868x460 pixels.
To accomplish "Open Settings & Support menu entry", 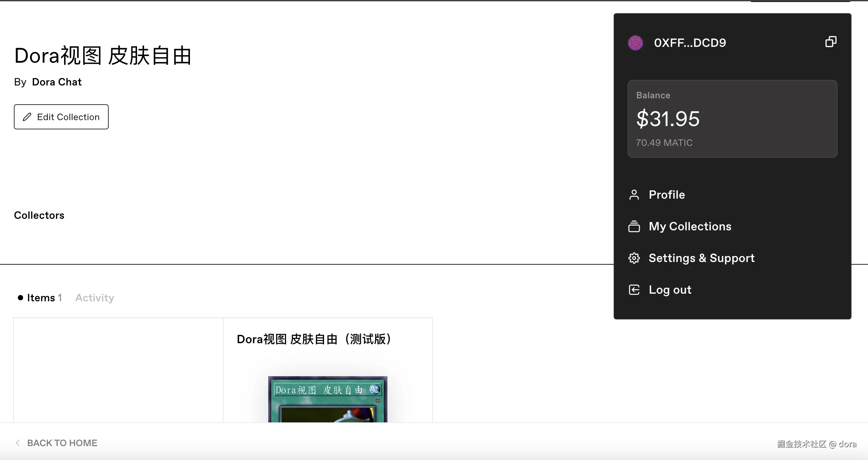I will coord(702,258).
